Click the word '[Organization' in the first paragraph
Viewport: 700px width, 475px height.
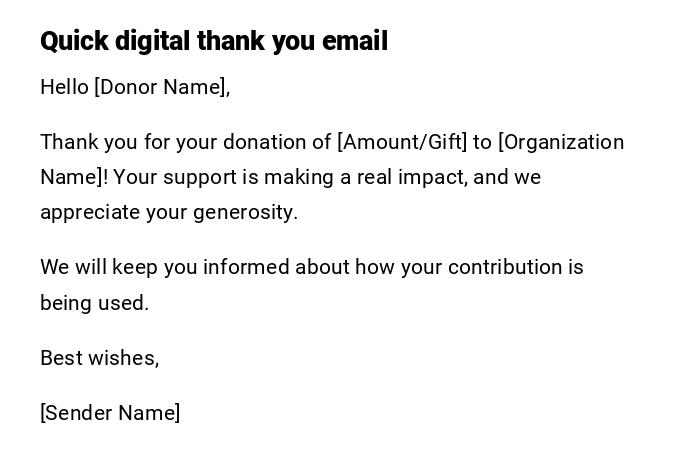(561, 142)
